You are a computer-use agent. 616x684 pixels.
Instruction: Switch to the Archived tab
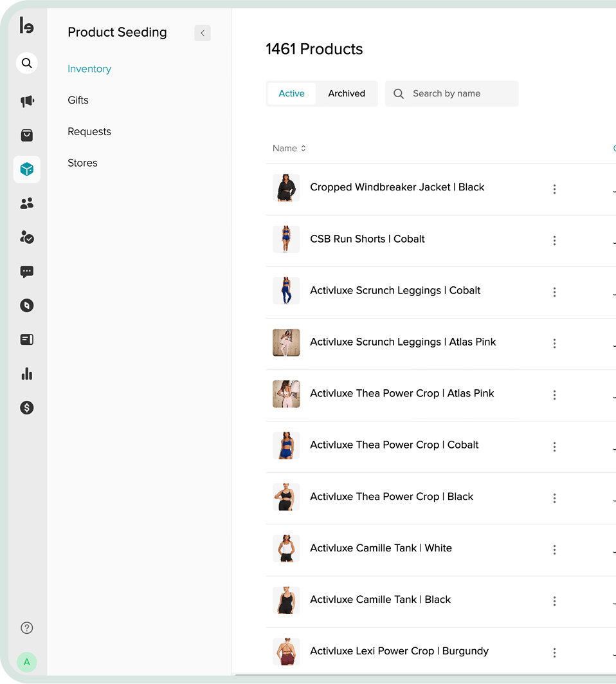(347, 93)
